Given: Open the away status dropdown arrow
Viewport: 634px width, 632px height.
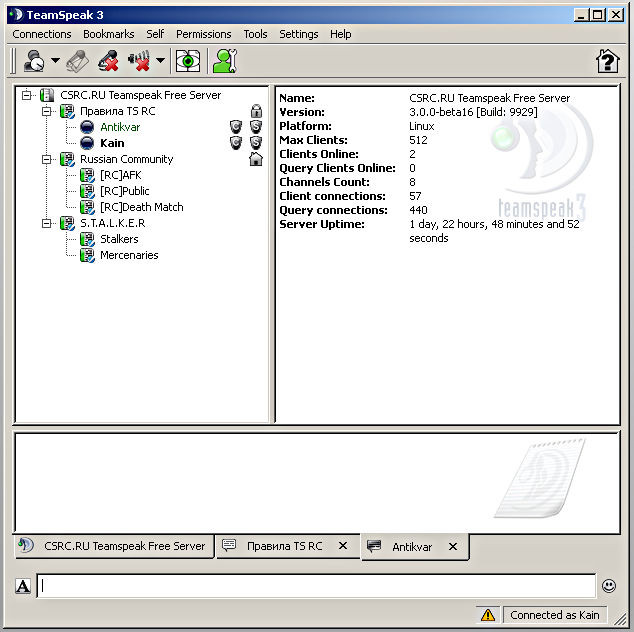Looking at the screenshot, I should (x=55, y=62).
